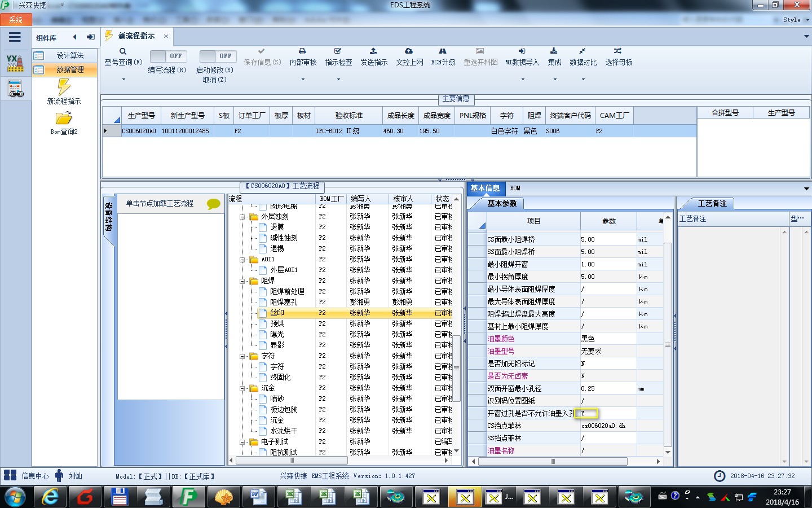Open dropdown arrow under 内部审核

(303, 80)
